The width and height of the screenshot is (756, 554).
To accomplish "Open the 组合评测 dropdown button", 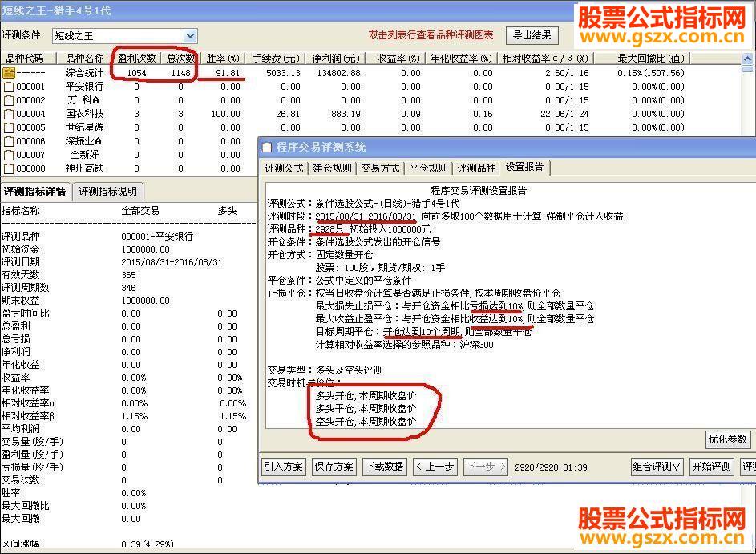I will (x=657, y=467).
